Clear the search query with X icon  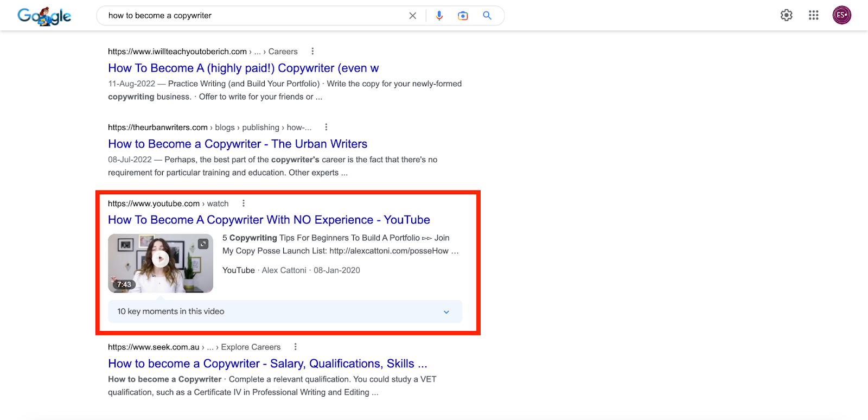click(413, 16)
